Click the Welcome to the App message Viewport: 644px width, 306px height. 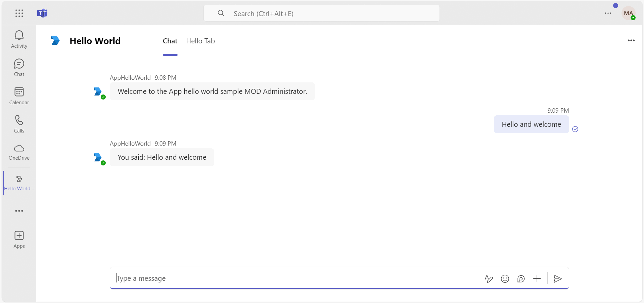click(212, 91)
